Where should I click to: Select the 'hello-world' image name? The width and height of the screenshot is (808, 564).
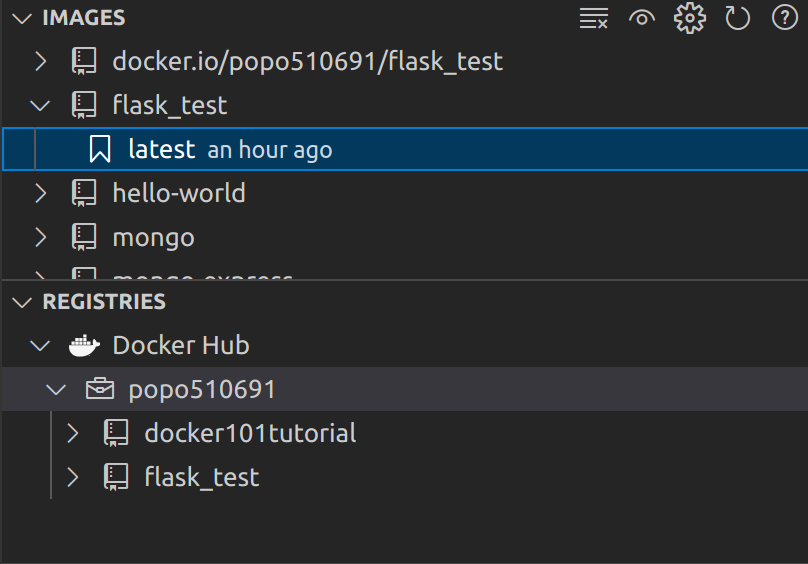click(x=179, y=193)
